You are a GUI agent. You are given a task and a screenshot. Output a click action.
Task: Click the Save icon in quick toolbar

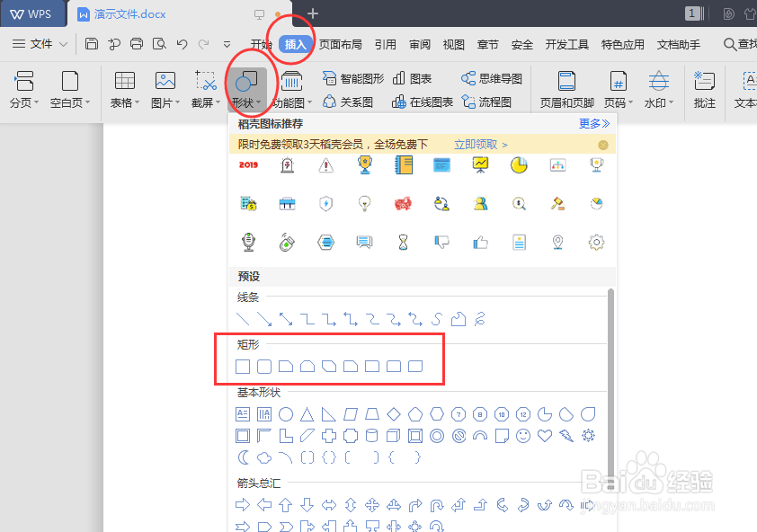[x=92, y=44]
